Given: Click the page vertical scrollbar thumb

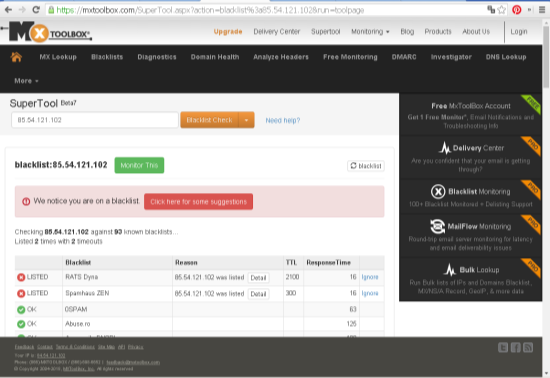Looking at the screenshot, I should pyautogui.click(x=546, y=57).
